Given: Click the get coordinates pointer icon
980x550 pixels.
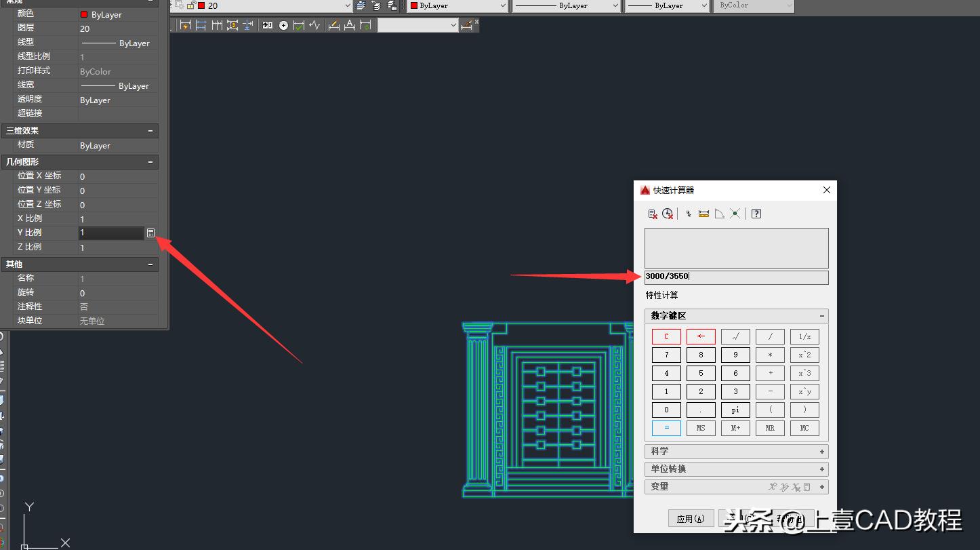Looking at the screenshot, I should click(x=689, y=214).
